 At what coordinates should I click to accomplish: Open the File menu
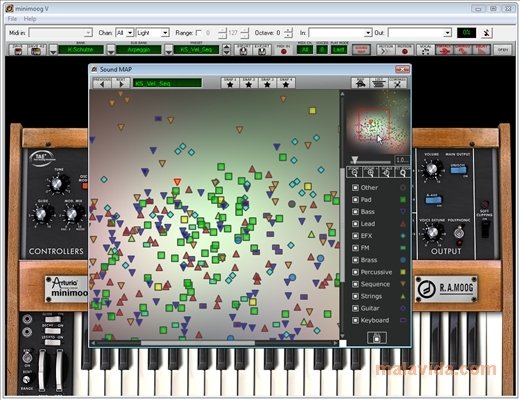(12, 19)
